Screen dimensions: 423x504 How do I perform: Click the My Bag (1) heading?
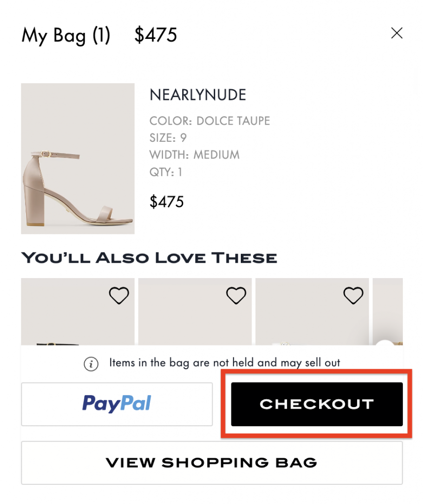tap(66, 35)
